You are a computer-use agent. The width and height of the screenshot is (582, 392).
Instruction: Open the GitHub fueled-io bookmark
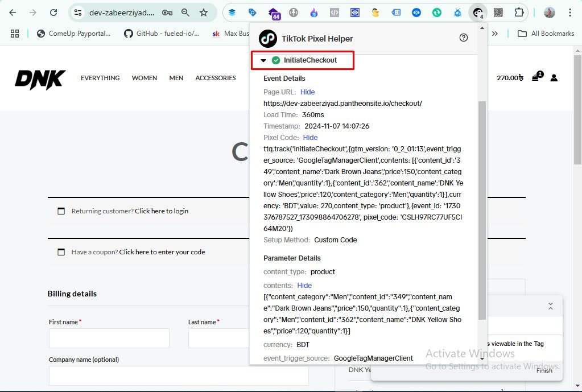(x=162, y=34)
